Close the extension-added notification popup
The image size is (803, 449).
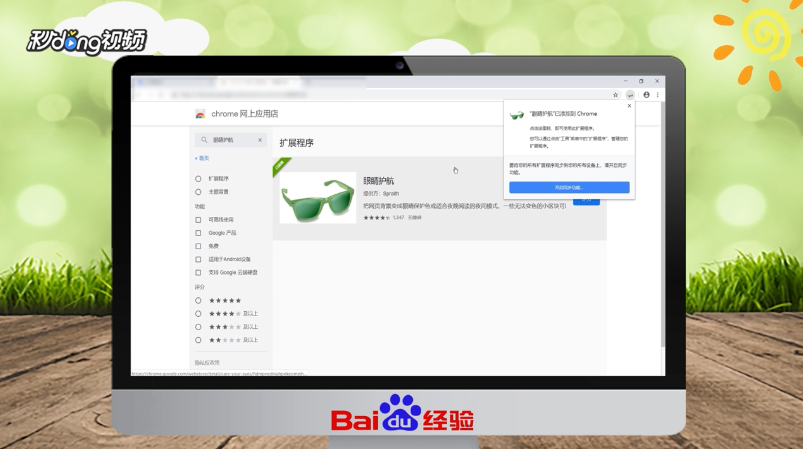click(x=629, y=106)
